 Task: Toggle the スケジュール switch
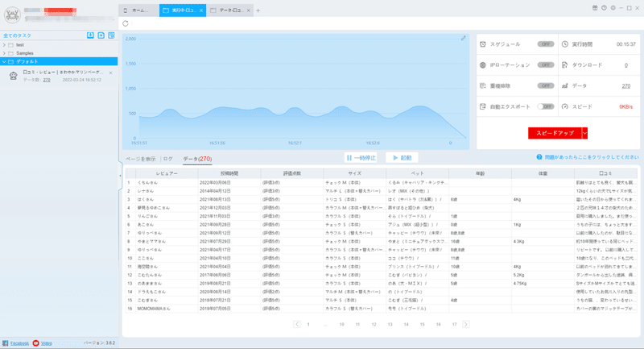[546, 44]
